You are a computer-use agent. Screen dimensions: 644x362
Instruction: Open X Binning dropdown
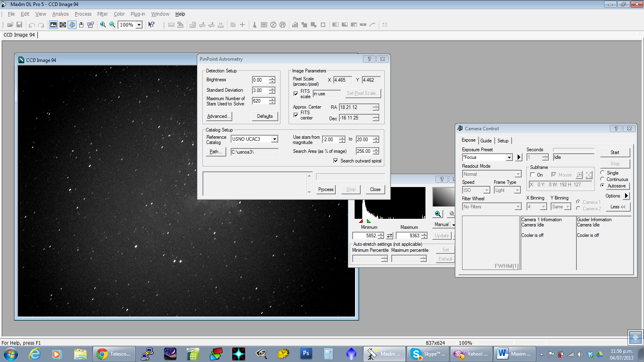click(543, 207)
